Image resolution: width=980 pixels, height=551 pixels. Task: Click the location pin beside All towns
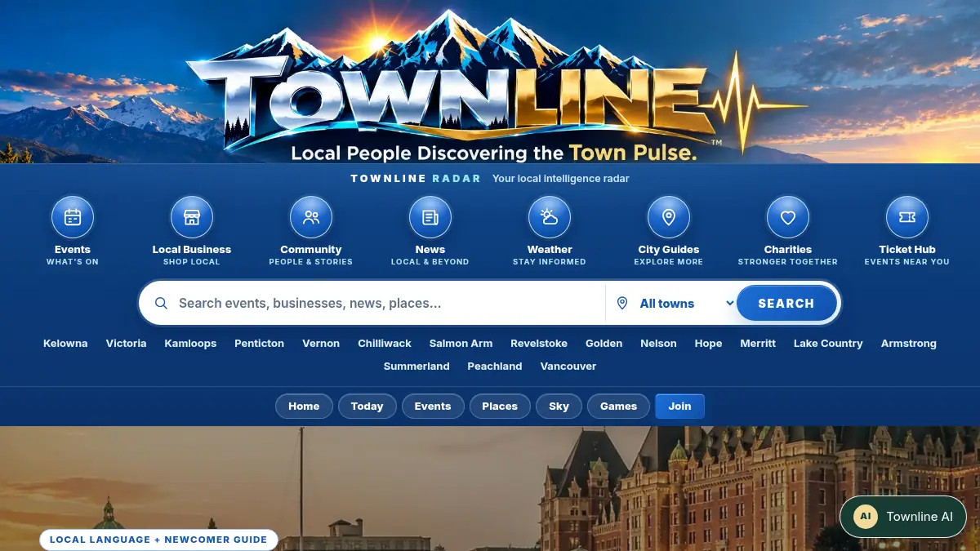[x=622, y=303]
